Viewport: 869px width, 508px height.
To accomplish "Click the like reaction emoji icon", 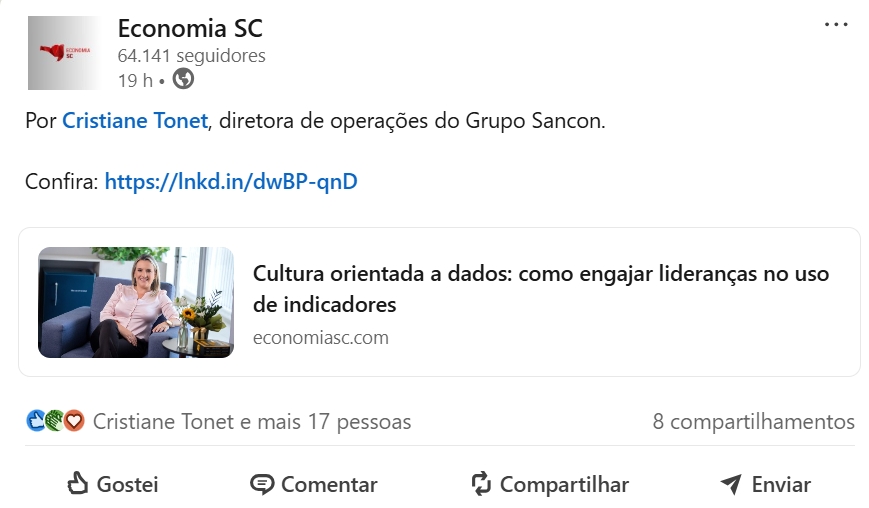I will 36,421.
